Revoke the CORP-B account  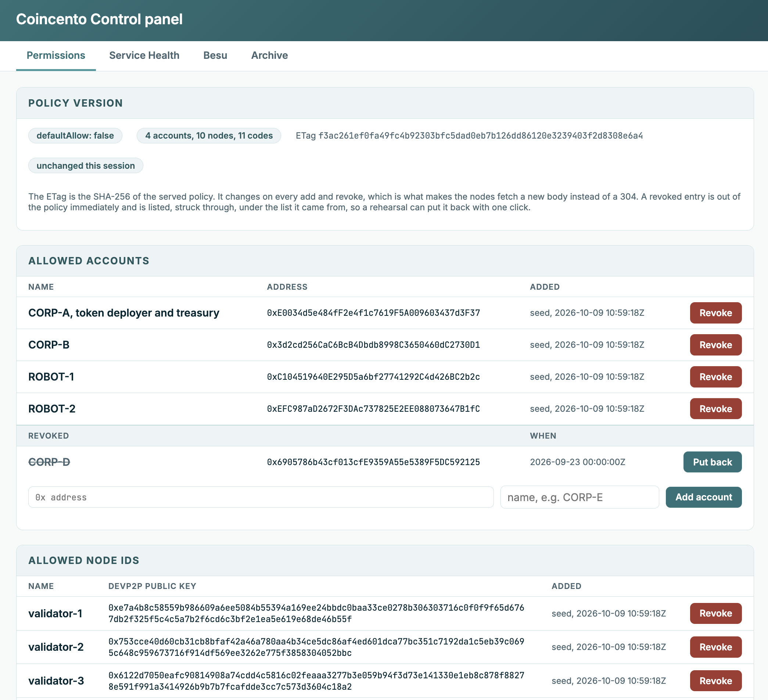click(715, 345)
